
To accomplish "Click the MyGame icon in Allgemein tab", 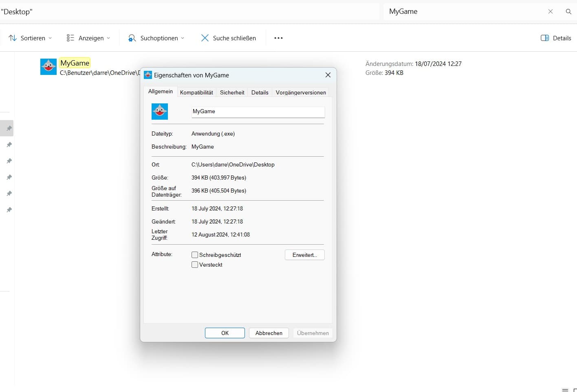I will tap(160, 112).
